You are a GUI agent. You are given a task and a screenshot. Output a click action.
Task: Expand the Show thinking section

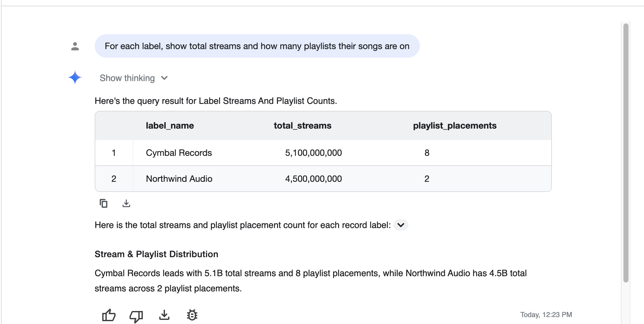pyautogui.click(x=134, y=78)
